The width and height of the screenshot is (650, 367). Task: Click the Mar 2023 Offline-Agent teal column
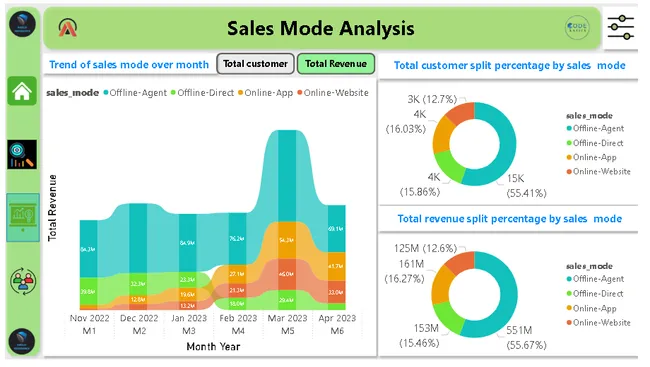pyautogui.click(x=287, y=175)
